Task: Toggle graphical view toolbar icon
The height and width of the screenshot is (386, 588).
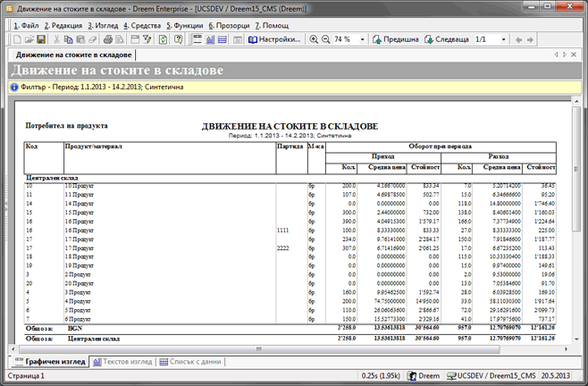Action: pos(197,39)
